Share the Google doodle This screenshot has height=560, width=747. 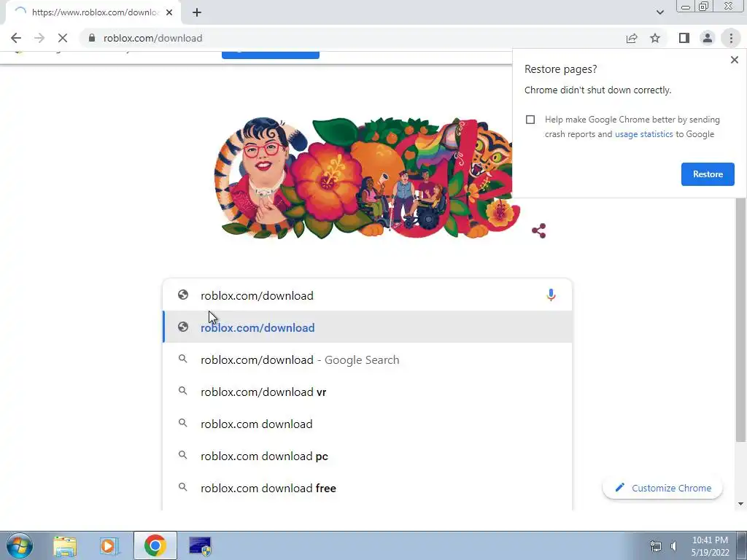539,231
